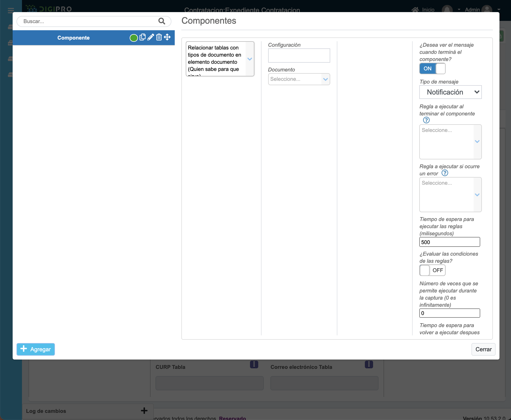Click the search magnifier icon
511x420 pixels.
(x=162, y=21)
